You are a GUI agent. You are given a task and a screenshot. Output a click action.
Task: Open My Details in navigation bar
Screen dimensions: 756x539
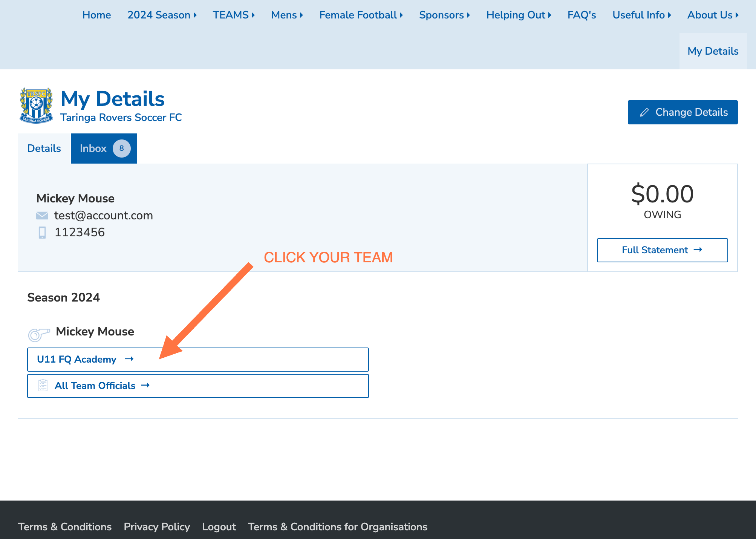713,51
